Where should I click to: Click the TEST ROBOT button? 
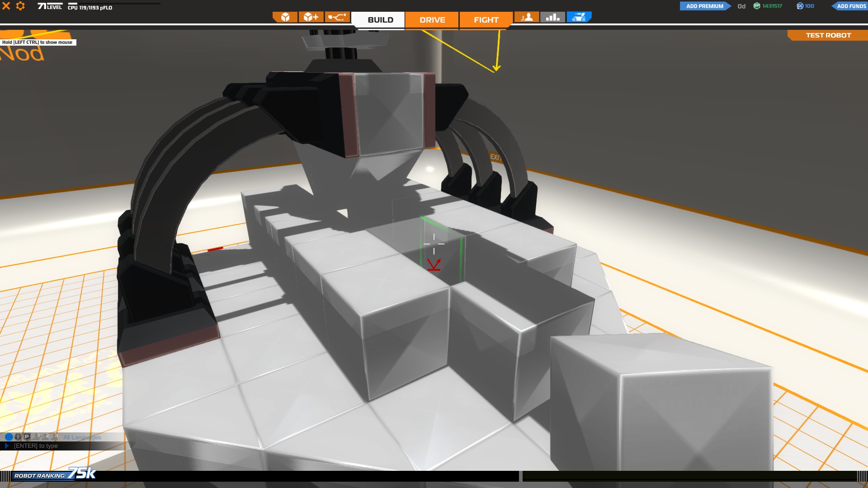pyautogui.click(x=828, y=35)
